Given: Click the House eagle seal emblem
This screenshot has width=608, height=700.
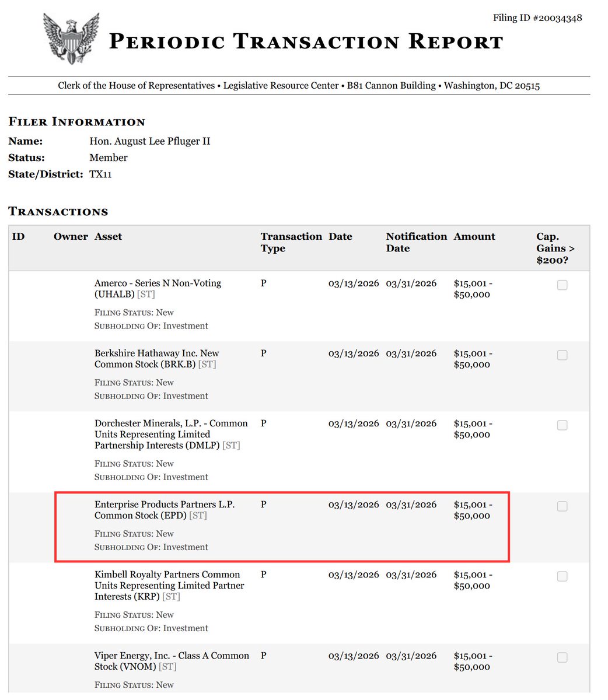Looking at the screenshot, I should coord(71,38).
